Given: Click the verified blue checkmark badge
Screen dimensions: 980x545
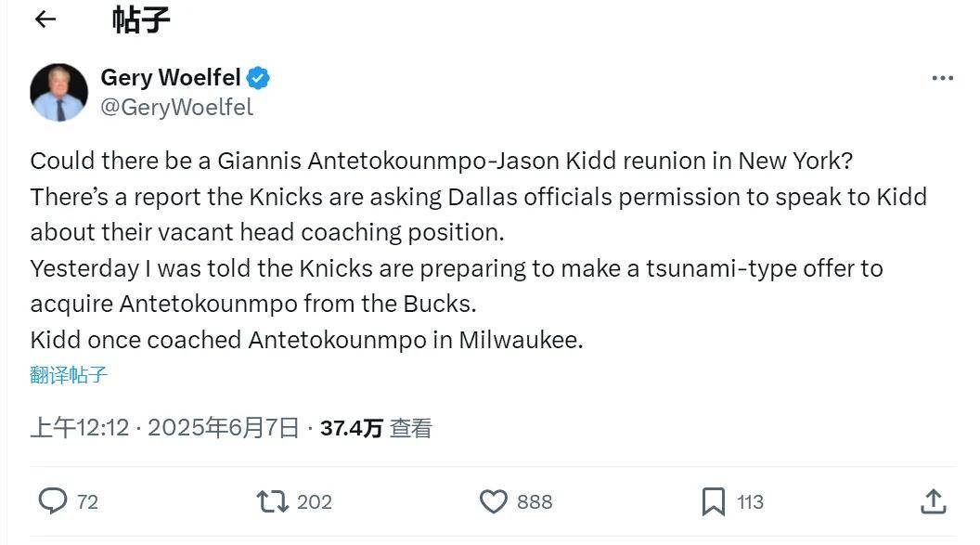Looking at the screenshot, I should 259,78.
